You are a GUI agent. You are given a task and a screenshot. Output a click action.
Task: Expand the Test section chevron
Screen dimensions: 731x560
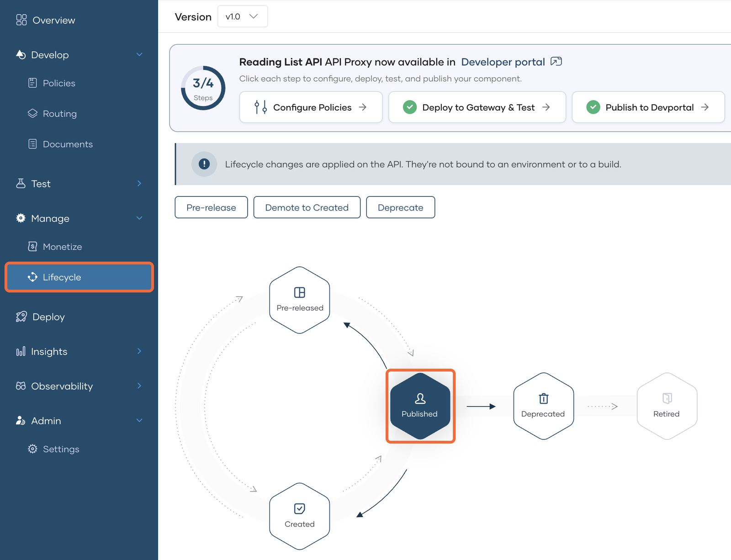pos(139,184)
